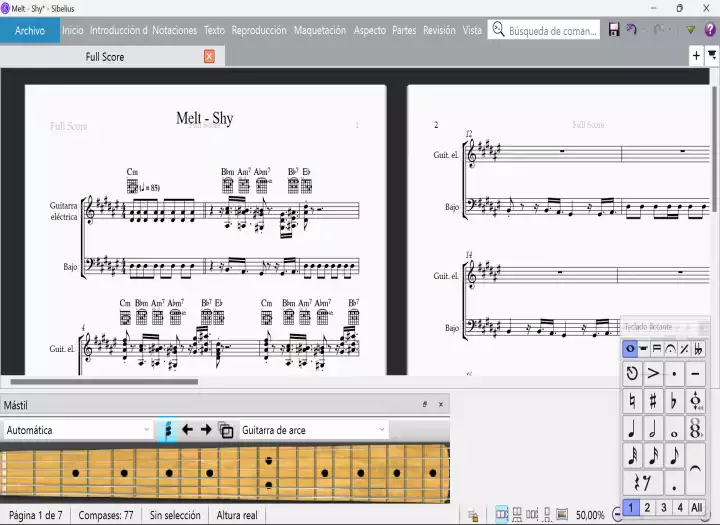Click the right arrow in Mástil panel
Viewport: 720px width, 525px height.
pos(206,430)
